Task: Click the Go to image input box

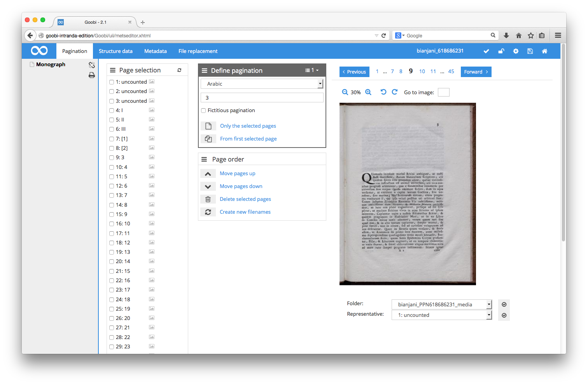Action: pyautogui.click(x=444, y=92)
